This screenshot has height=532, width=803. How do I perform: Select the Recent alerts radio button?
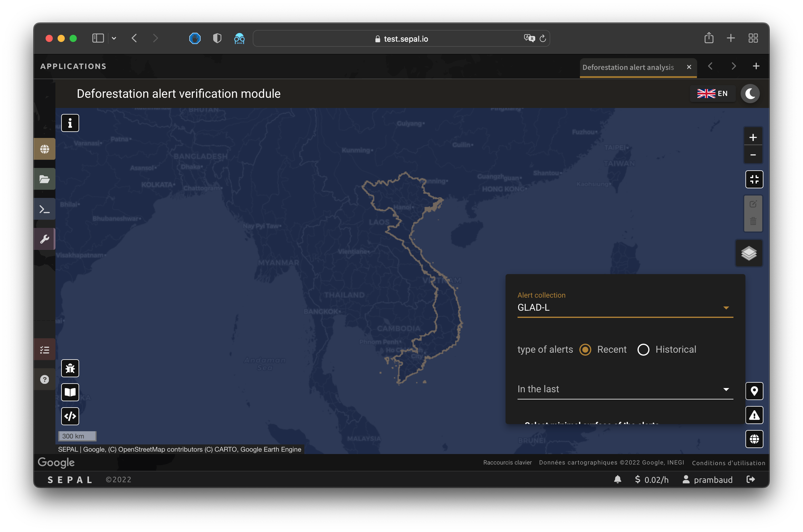coord(585,349)
